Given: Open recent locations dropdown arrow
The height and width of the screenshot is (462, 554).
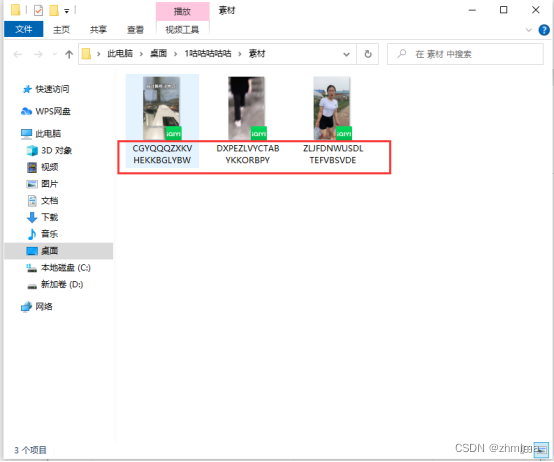Looking at the screenshot, I should coord(54,54).
